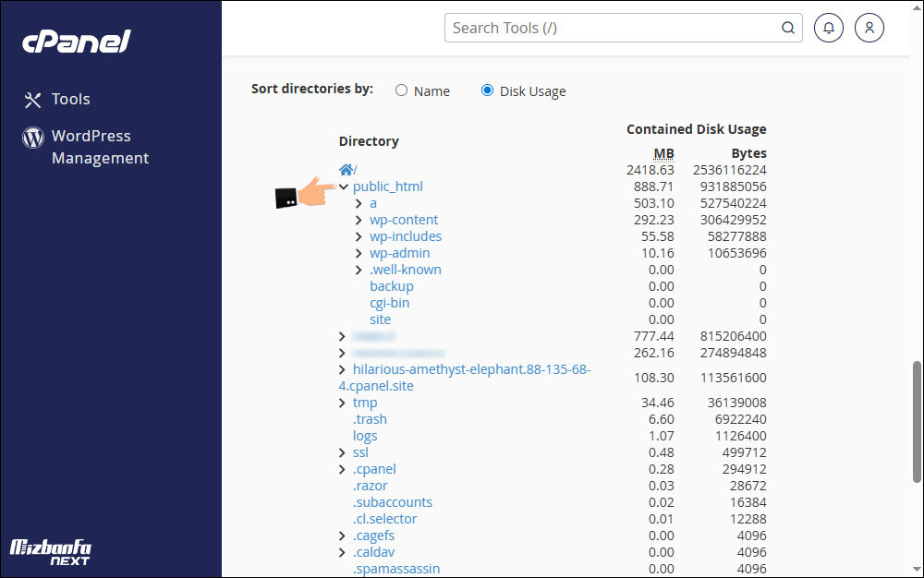Open WordPress Management in the sidebar
Screen dimensions: 924x578
click(100, 147)
